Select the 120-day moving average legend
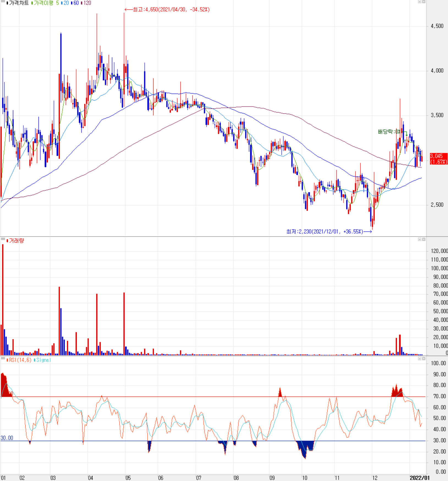The width and height of the screenshot is (448, 481). [x=87, y=3]
